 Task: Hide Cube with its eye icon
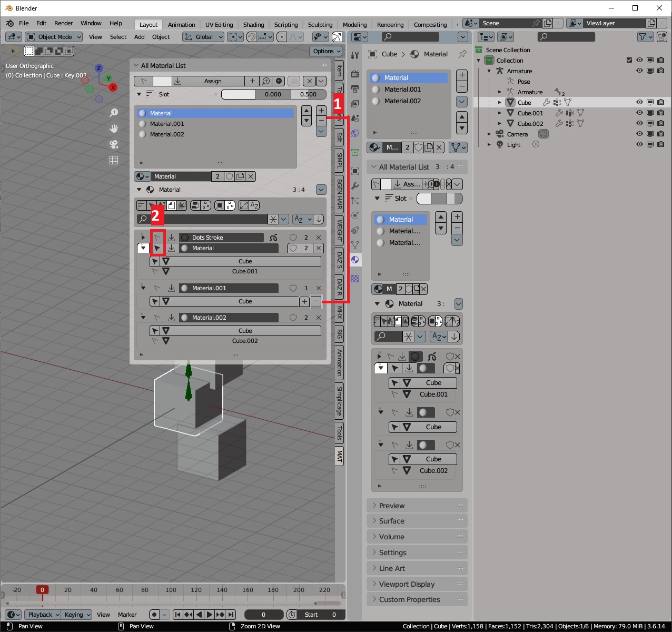click(639, 102)
